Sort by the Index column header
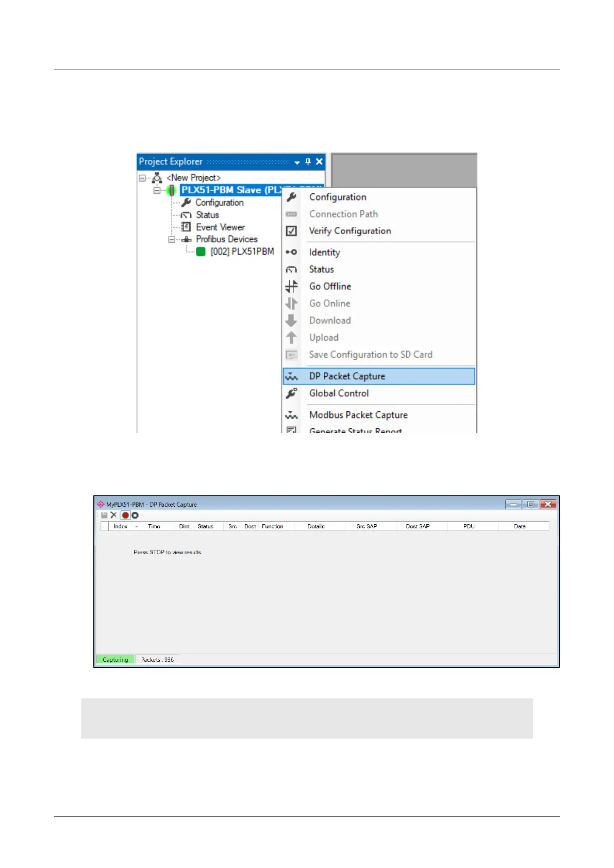The image size is (614, 868). coord(124,526)
